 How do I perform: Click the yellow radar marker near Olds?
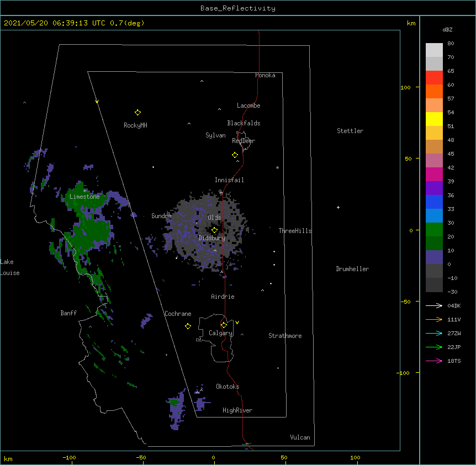click(214, 230)
